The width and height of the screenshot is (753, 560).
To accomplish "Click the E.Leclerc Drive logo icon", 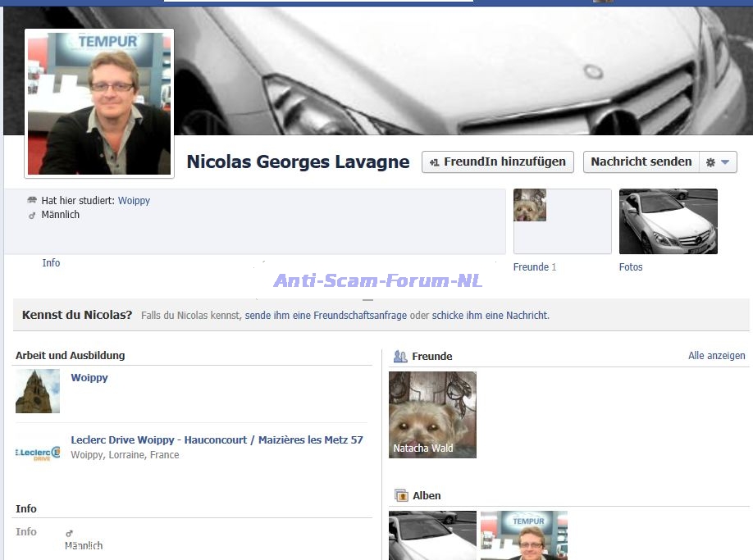I will pos(38,453).
